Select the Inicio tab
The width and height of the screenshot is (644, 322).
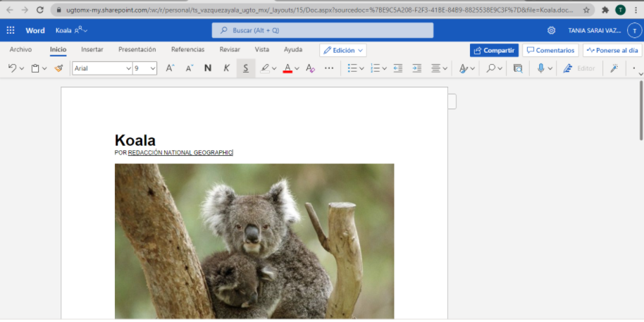pyautogui.click(x=58, y=50)
